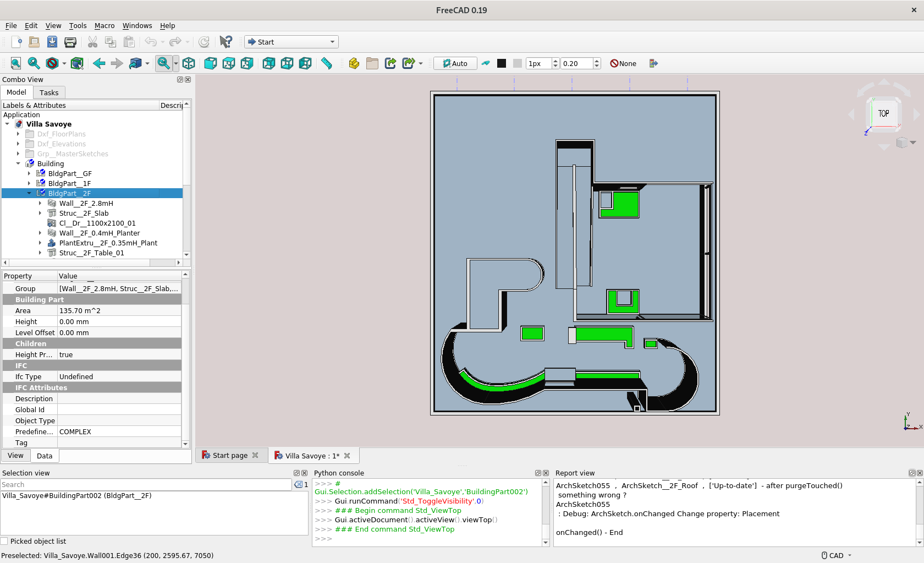Pick the gray face color swatch
This screenshot has height=563, width=924.
click(x=518, y=63)
